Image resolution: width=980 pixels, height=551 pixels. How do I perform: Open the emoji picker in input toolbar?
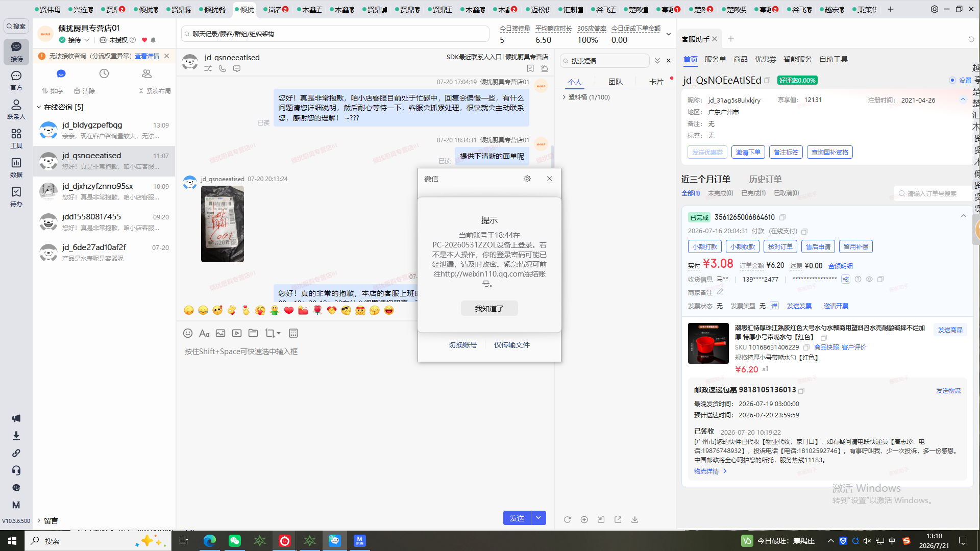click(x=188, y=333)
